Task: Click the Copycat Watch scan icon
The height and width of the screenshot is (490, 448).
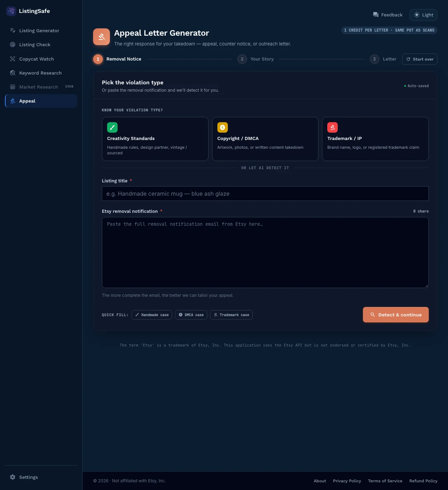Action: point(13,59)
